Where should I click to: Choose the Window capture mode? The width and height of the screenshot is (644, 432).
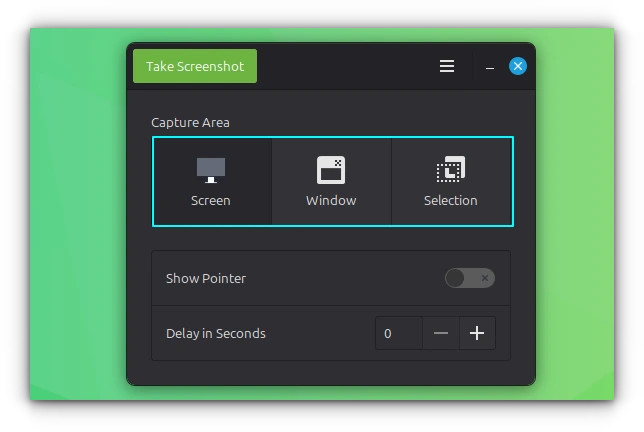331,181
